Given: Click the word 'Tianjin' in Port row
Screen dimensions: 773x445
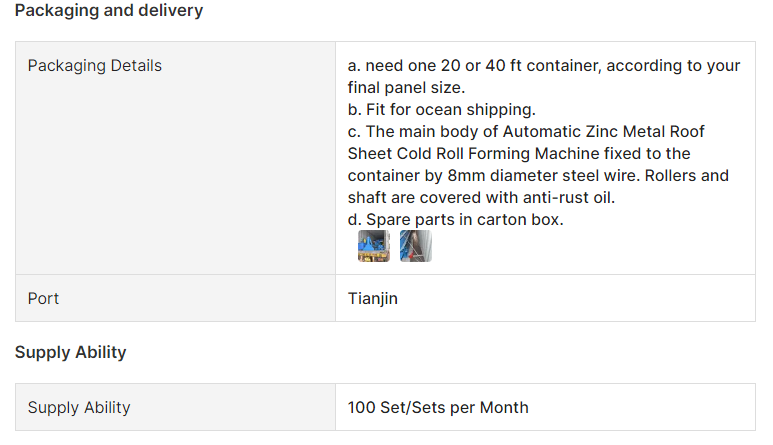Looking at the screenshot, I should 373,299.
